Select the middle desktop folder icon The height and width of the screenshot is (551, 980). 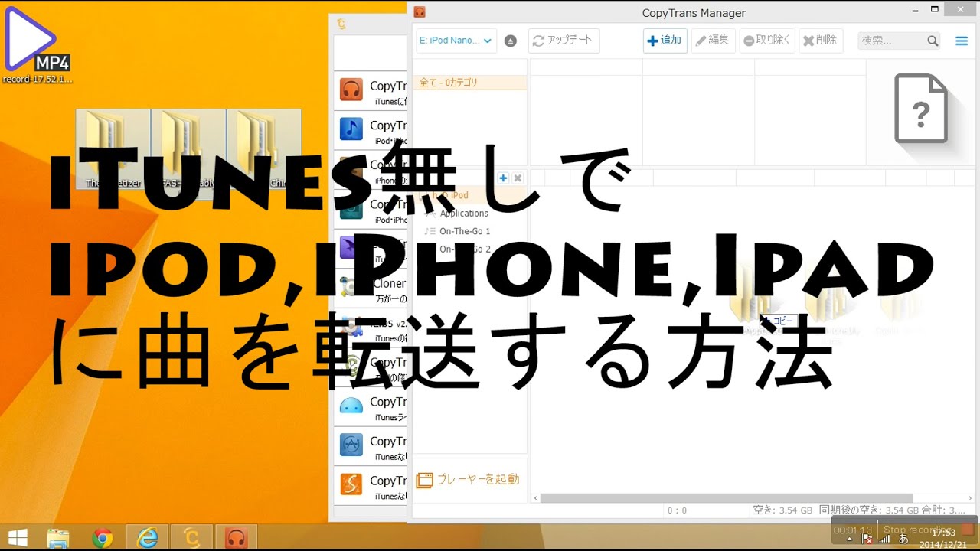pos(188,149)
